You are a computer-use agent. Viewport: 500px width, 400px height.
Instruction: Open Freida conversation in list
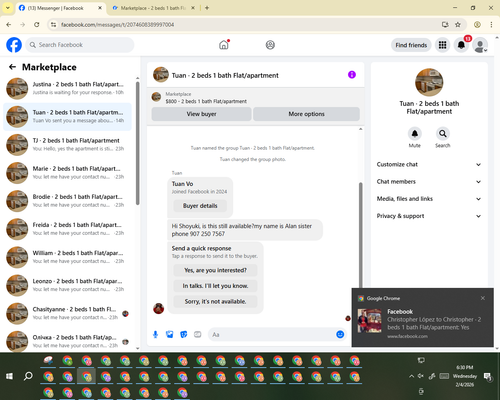click(x=68, y=229)
